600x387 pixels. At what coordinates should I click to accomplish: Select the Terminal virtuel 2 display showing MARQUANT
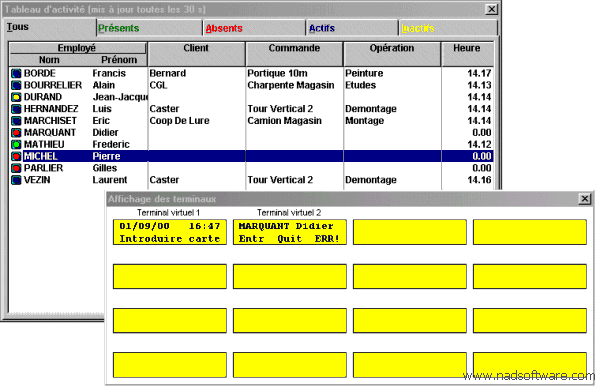pos(290,232)
